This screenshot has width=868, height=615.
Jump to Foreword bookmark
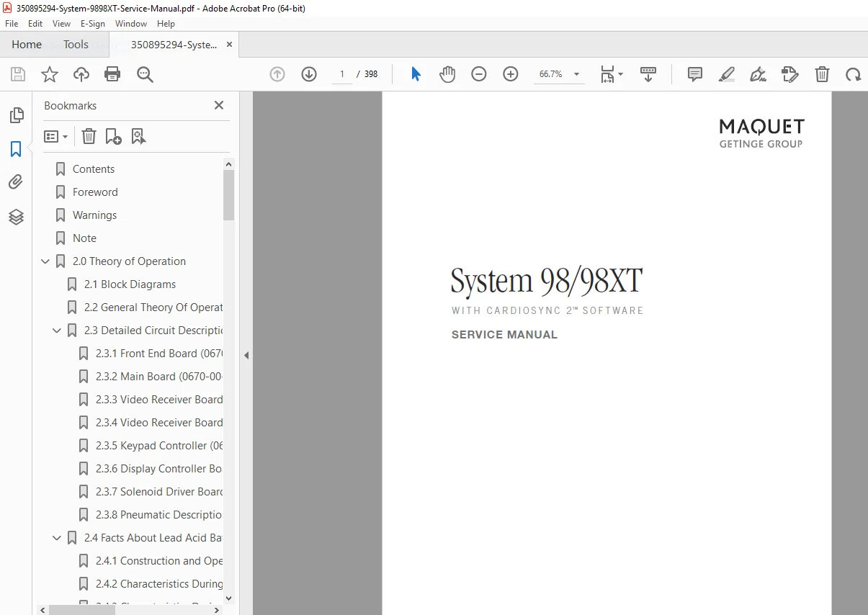(x=95, y=192)
